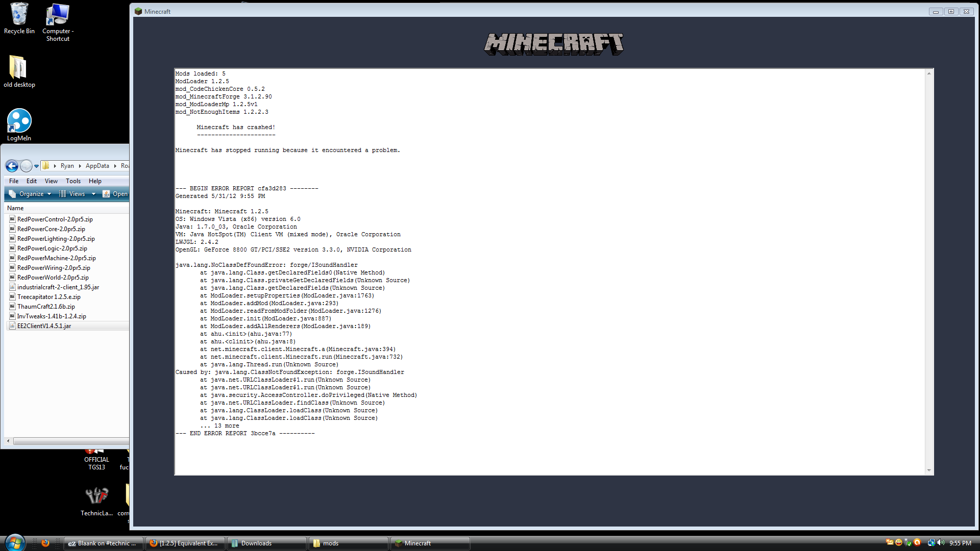
Task: Click the Explorer back navigation arrow
Action: (12, 166)
